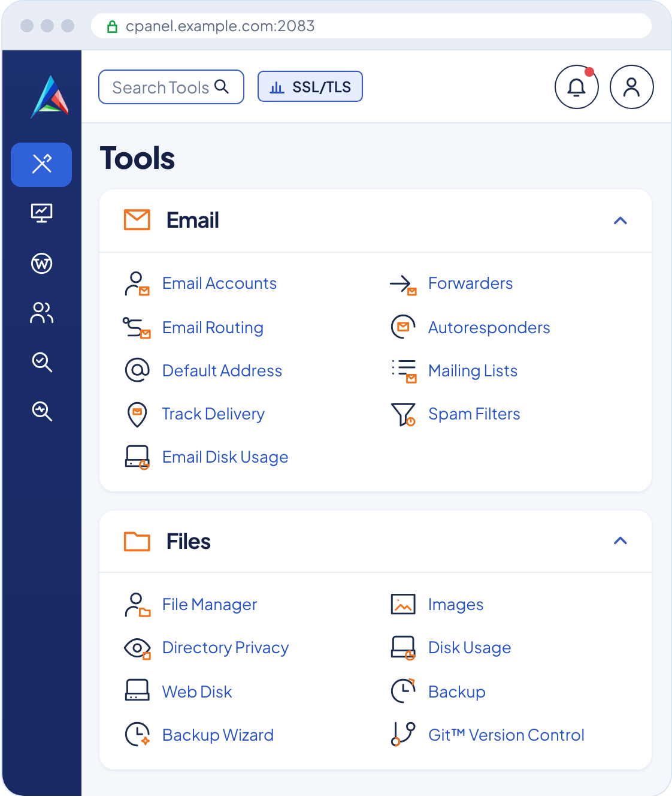Open the Track Delivery link
This screenshot has width=672, height=797.
click(x=213, y=414)
